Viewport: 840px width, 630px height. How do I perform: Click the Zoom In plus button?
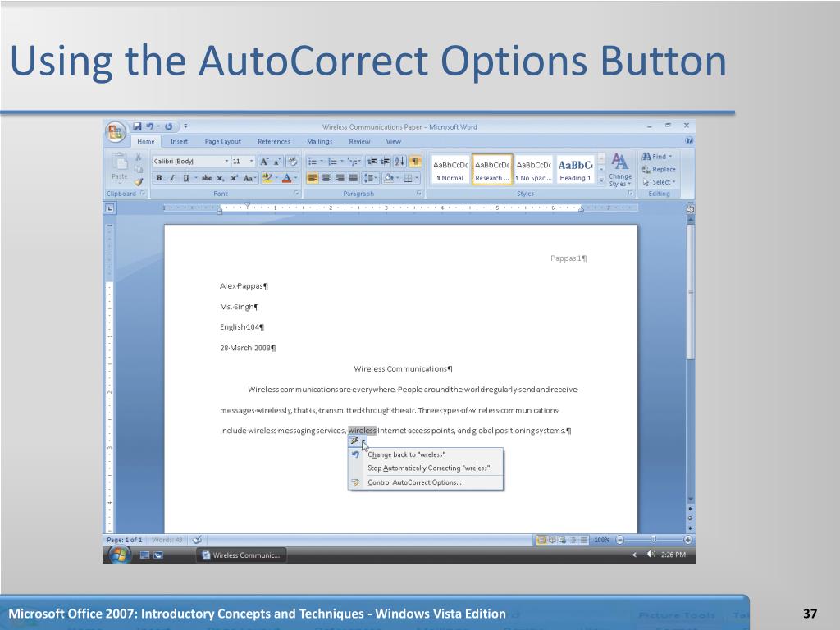click(x=687, y=540)
